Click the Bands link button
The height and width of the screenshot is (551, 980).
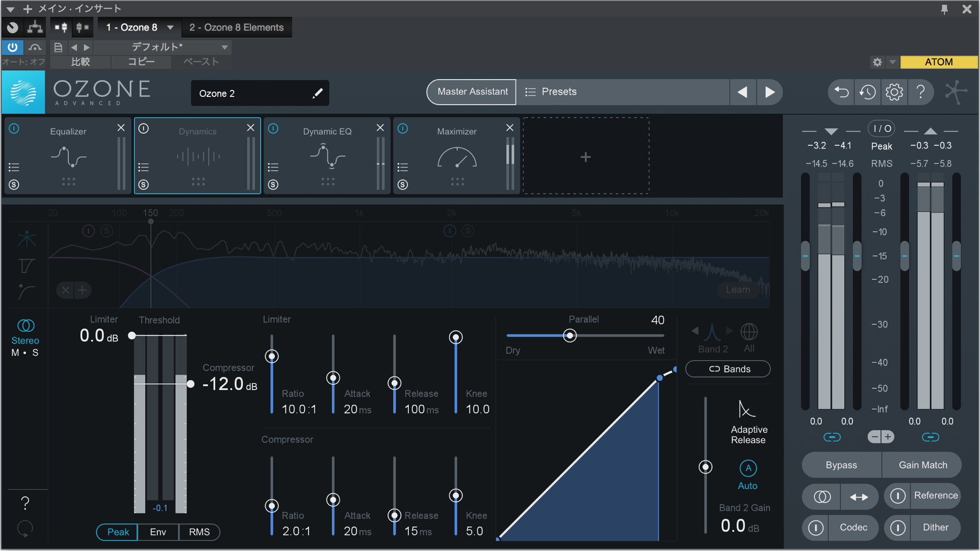[728, 369]
